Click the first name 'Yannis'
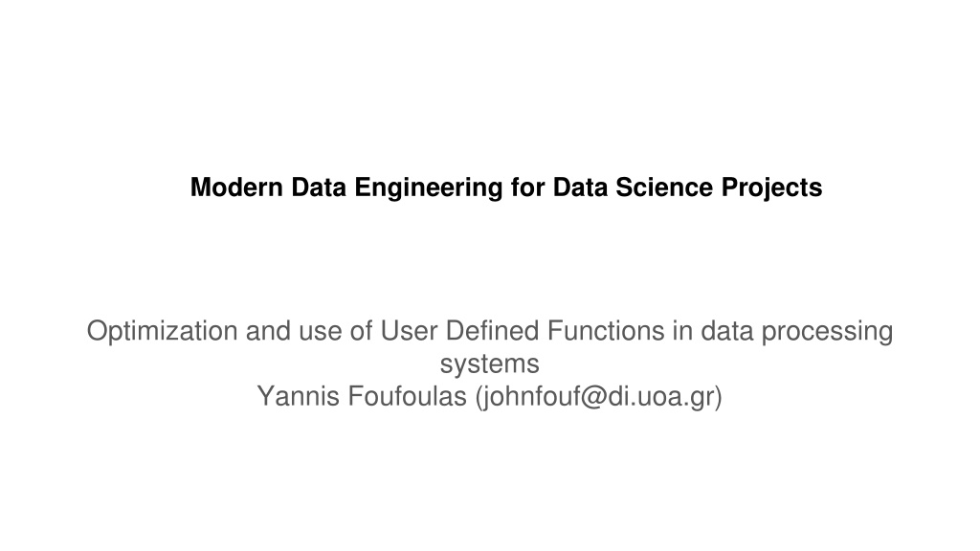The height and width of the screenshot is (551, 980). 299,396
